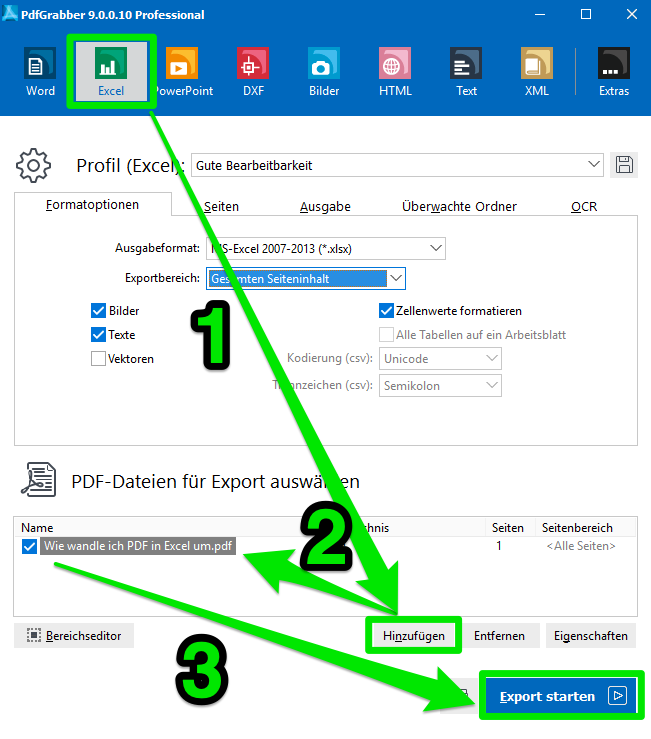This screenshot has height=739, width=651.
Task: Select file Wie wandle ich PDF in Excel um.pdf
Action: (x=138, y=546)
